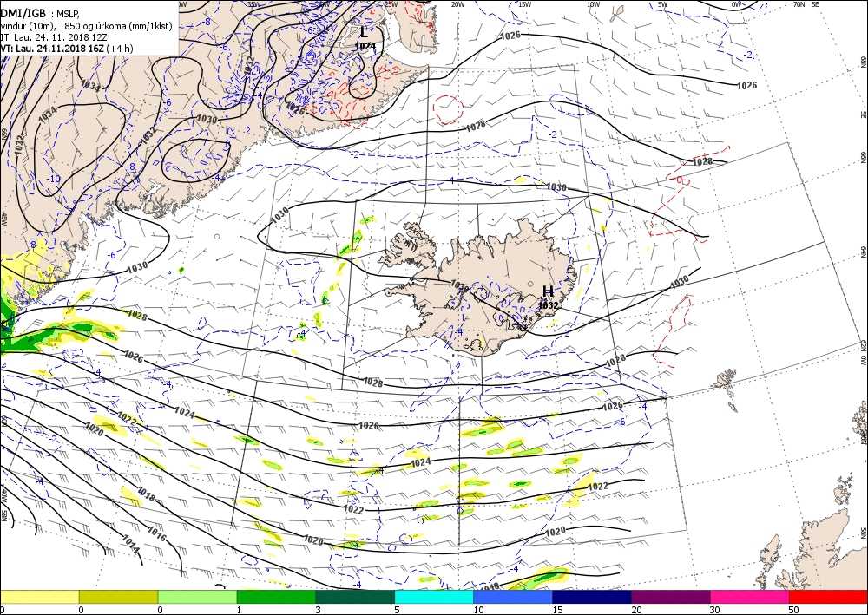The width and height of the screenshot is (868, 615).
Task: Click the light green legend swatch
Action: (198, 597)
